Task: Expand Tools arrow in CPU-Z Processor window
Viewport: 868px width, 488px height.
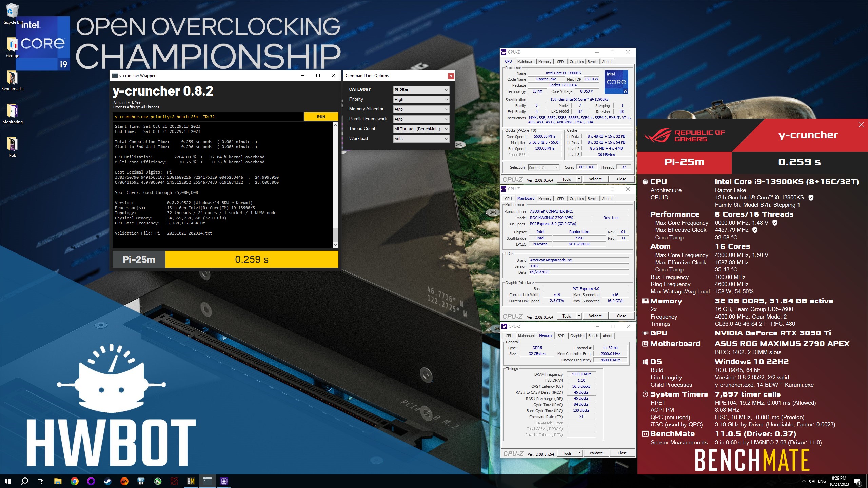Action: pos(579,179)
